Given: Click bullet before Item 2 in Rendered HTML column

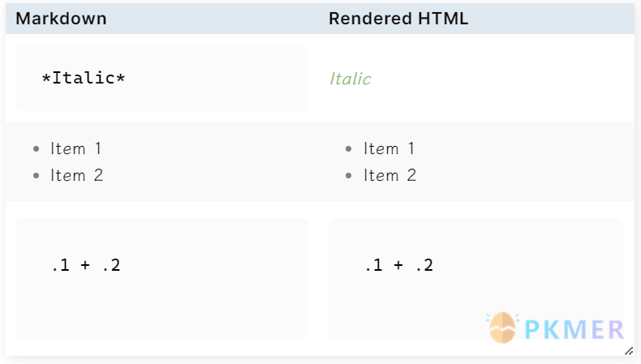Looking at the screenshot, I should pyautogui.click(x=349, y=176).
